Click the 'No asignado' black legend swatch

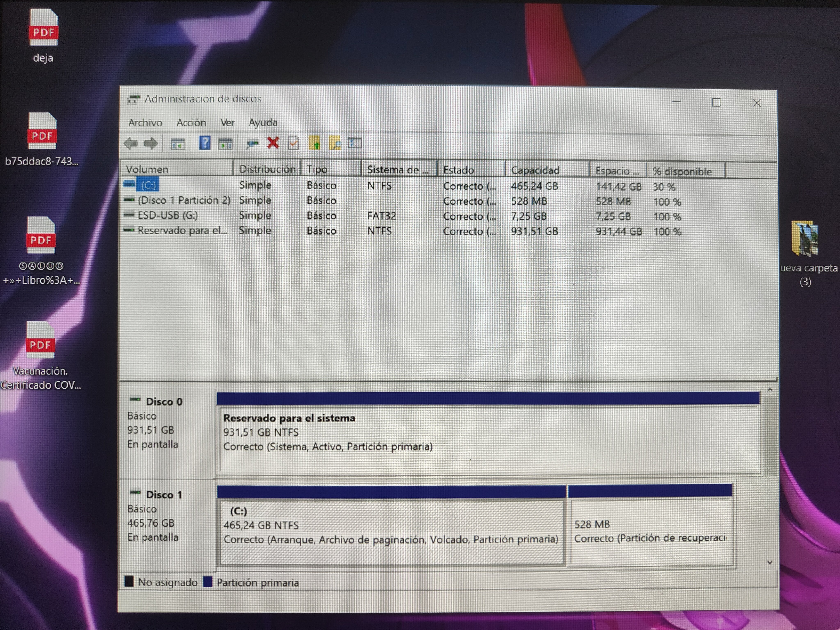point(129,581)
